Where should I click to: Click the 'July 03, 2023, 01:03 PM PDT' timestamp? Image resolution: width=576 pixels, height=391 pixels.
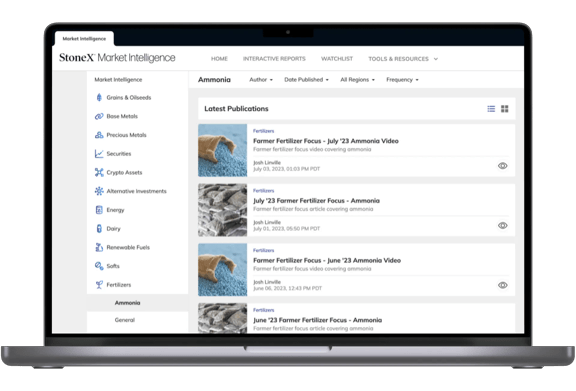pyautogui.click(x=287, y=169)
